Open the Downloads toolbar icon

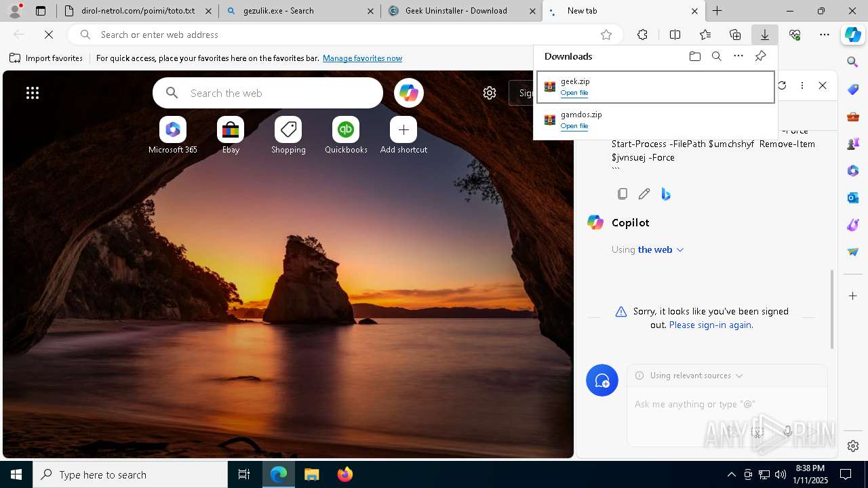pyautogui.click(x=764, y=35)
